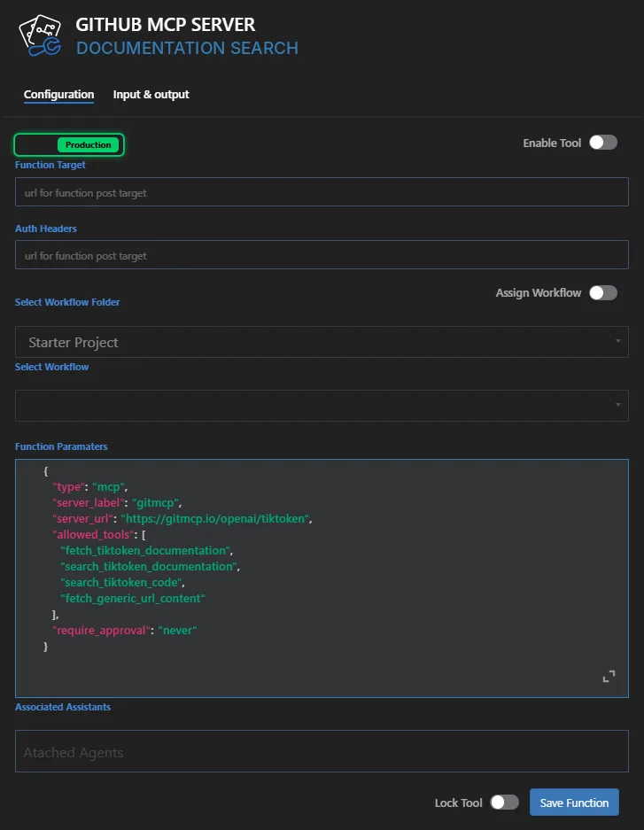Click the "search_tiktoken_documentation" entry

point(151,566)
